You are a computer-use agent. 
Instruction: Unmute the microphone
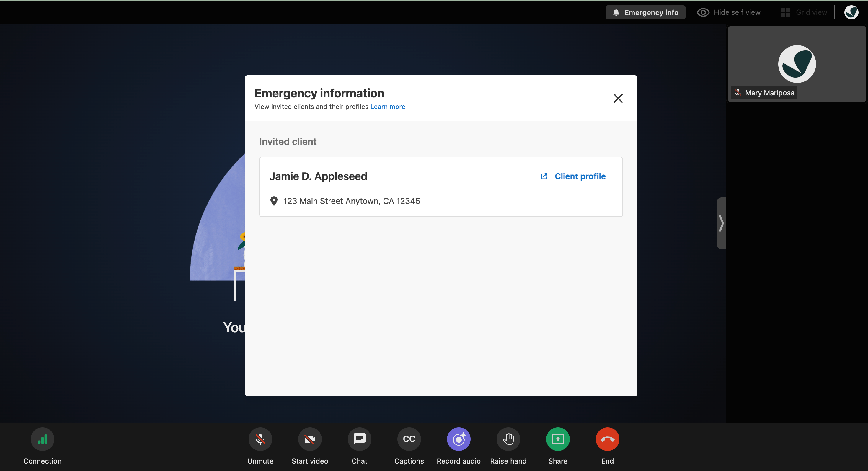click(260, 439)
